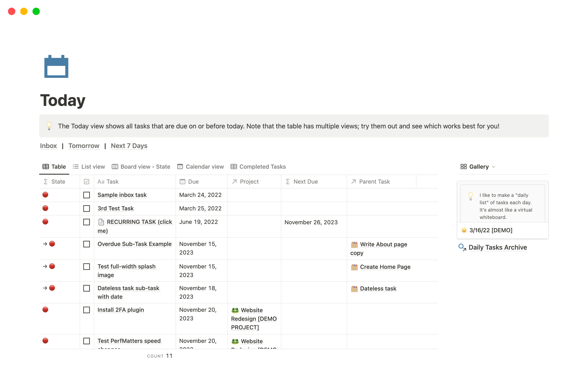This screenshot has width=588, height=368.
Task: Switch to the Board view - State tab
Action: click(145, 167)
